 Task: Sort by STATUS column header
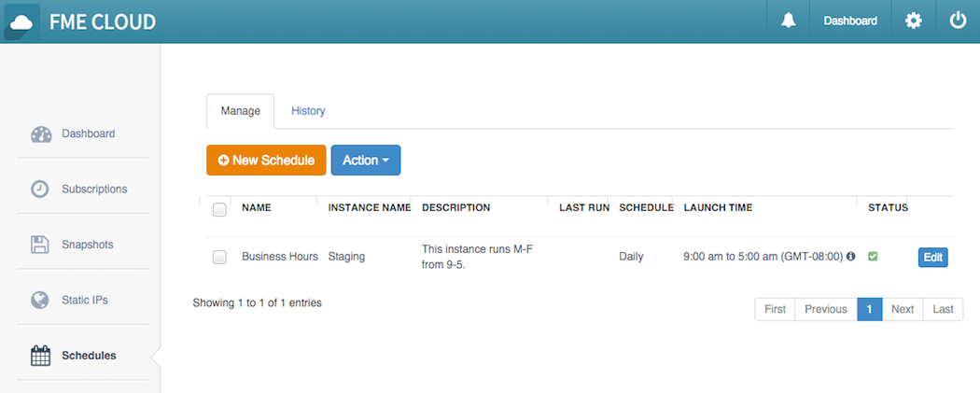[x=888, y=207]
